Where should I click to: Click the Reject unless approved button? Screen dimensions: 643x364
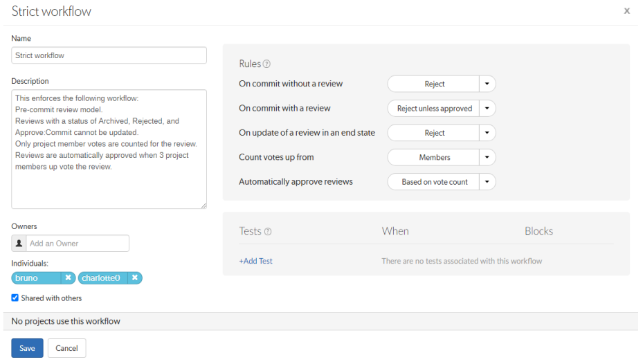433,108
